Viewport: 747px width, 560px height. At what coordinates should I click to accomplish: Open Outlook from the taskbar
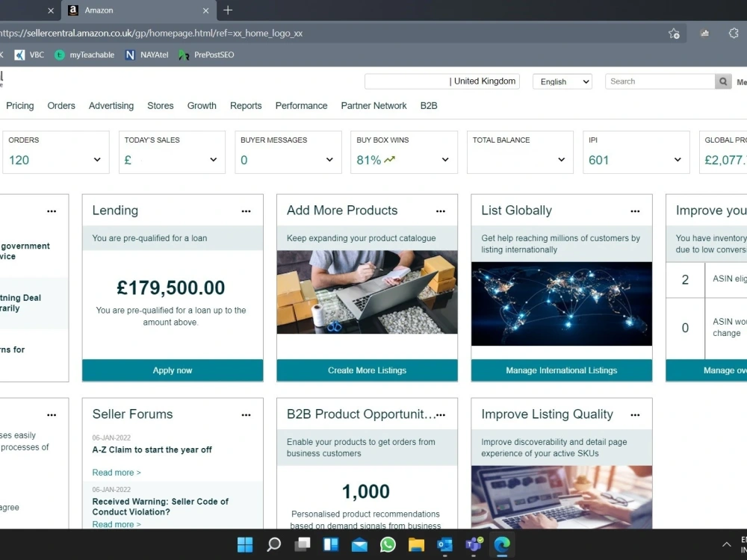(x=444, y=544)
